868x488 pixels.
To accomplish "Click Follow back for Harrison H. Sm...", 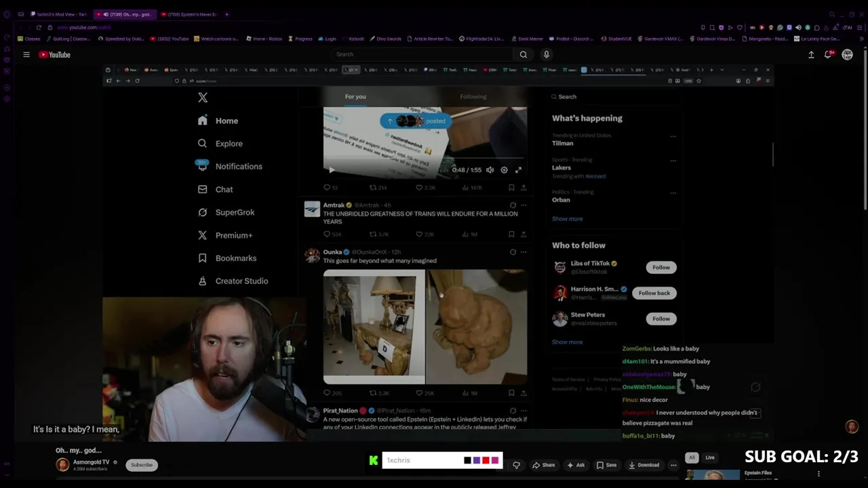I will pos(654,293).
